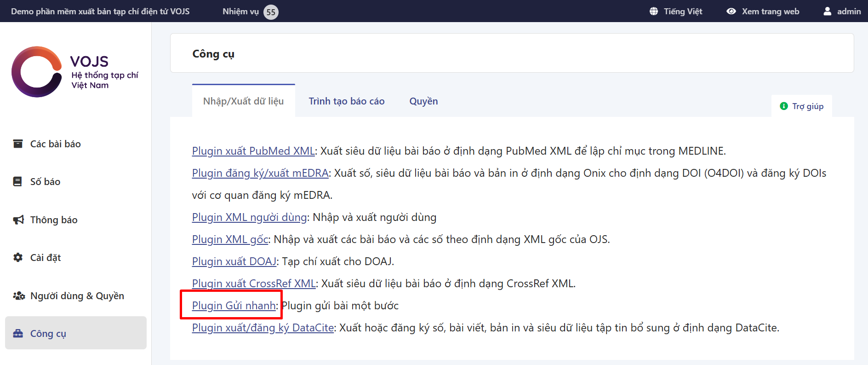868x365 pixels.
Task: Open the Nhiệm vụ tasks counter
Action: pyautogui.click(x=250, y=12)
